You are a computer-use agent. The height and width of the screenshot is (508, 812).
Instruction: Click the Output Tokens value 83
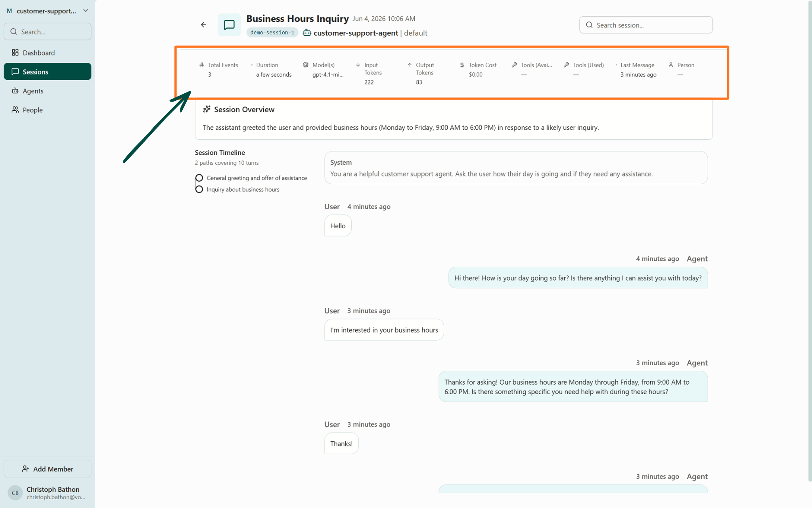pos(419,82)
